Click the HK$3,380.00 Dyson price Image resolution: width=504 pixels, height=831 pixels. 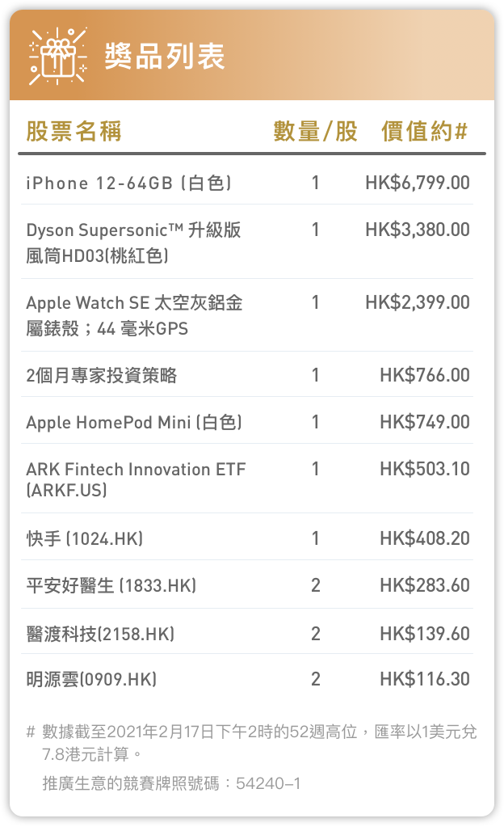[417, 230]
